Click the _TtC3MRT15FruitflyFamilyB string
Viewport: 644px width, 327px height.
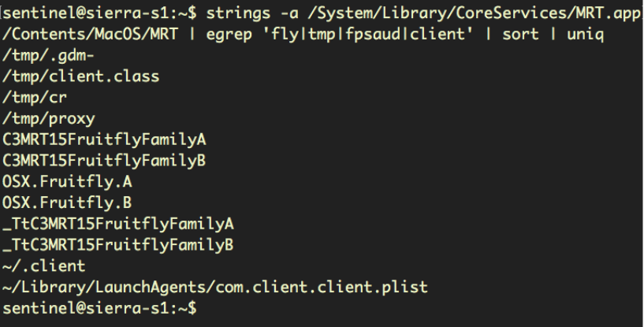coord(118,243)
